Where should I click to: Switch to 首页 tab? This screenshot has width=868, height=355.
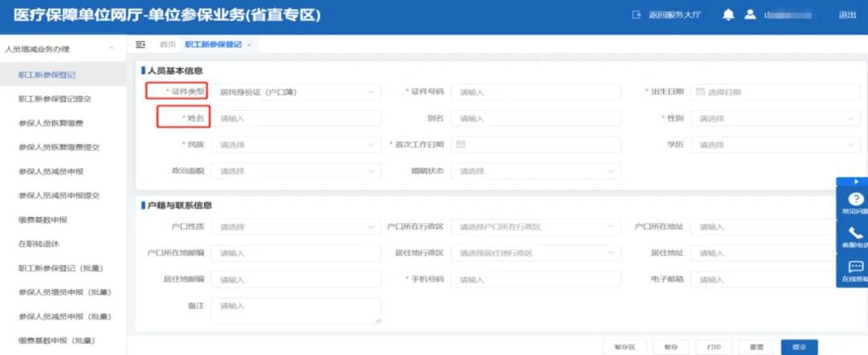point(168,45)
